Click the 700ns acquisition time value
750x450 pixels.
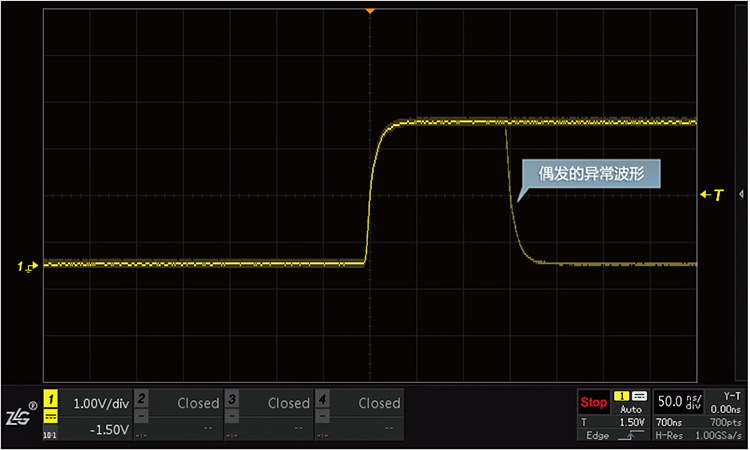point(669,422)
